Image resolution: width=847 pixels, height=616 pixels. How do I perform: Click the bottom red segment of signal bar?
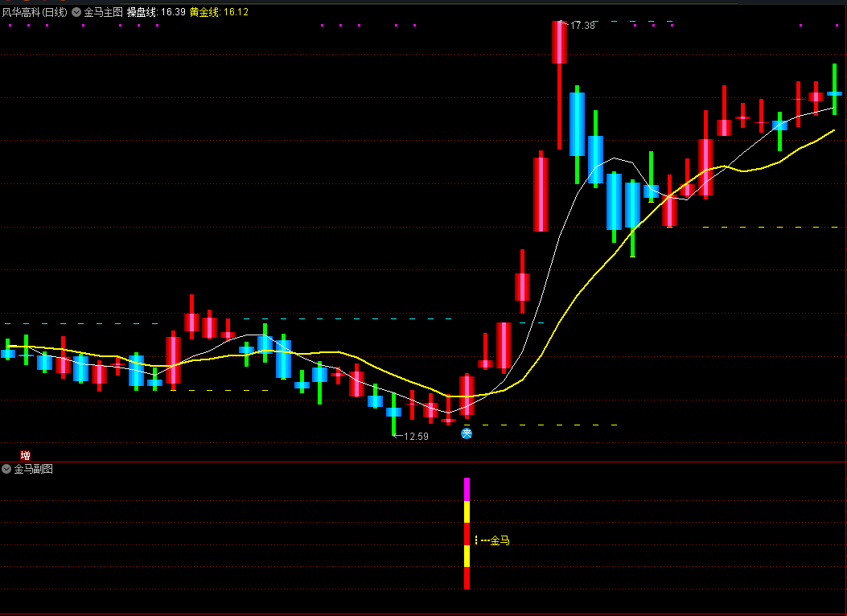[x=467, y=578]
